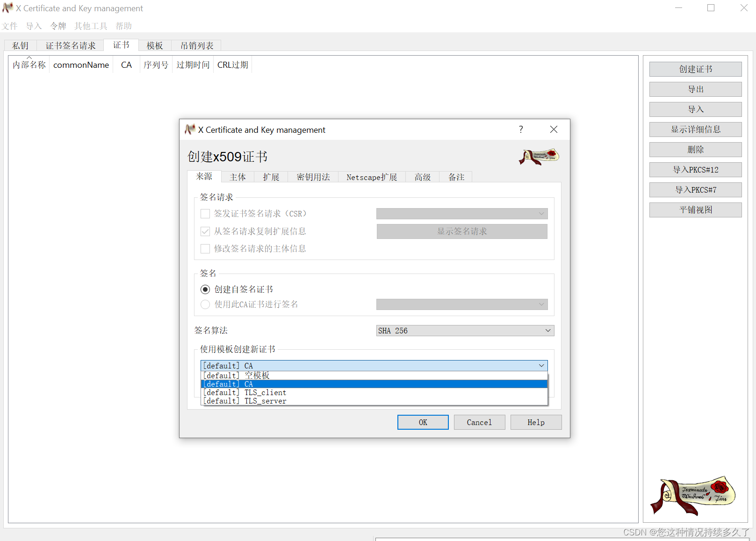Click the OK button to confirm
Screen dimensions: 756x541
422,422
